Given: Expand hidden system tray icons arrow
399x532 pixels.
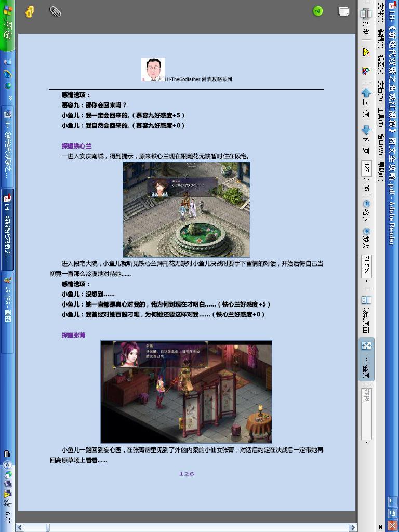Looking at the screenshot, I should click(7, 465).
